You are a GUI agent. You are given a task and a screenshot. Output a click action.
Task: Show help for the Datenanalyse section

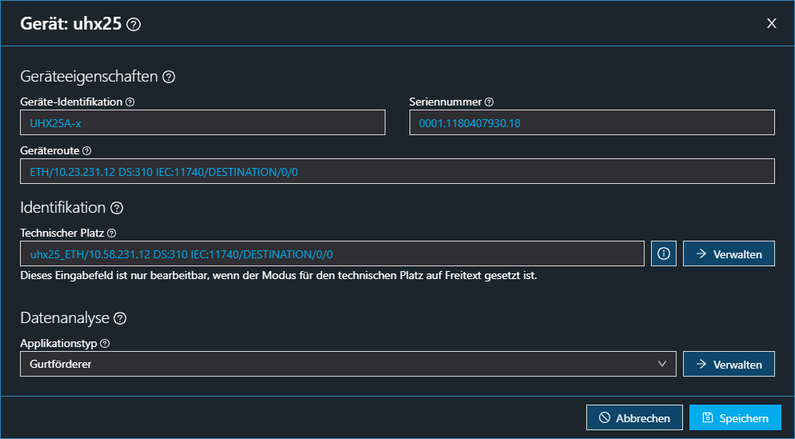(x=119, y=319)
